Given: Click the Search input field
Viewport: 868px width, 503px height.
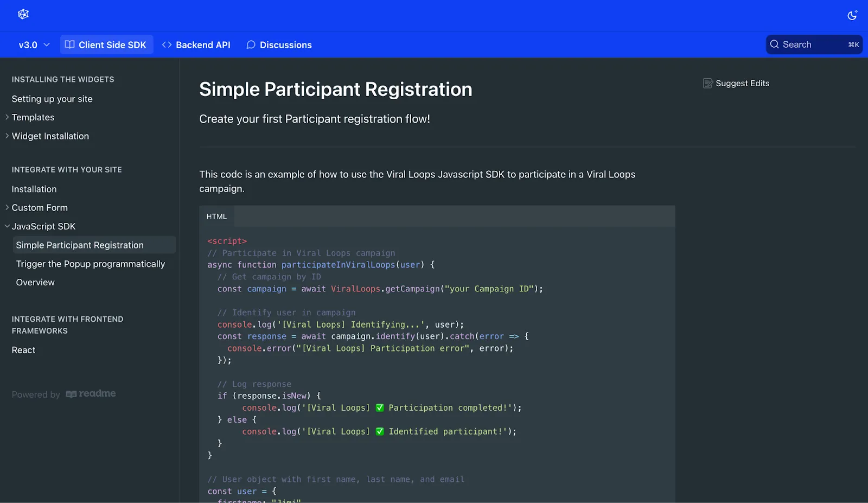Looking at the screenshot, I should click(x=814, y=44).
